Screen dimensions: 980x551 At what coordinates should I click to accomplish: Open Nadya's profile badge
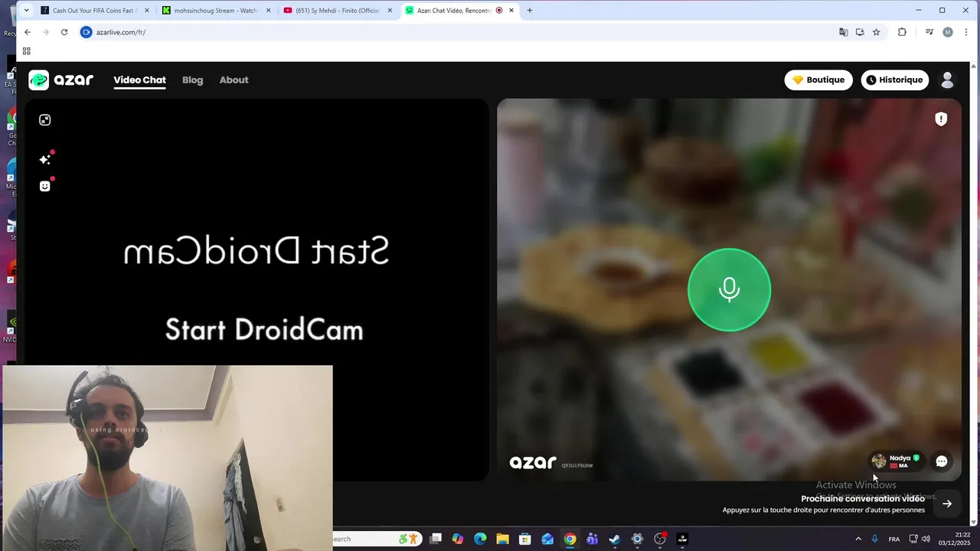(896, 461)
